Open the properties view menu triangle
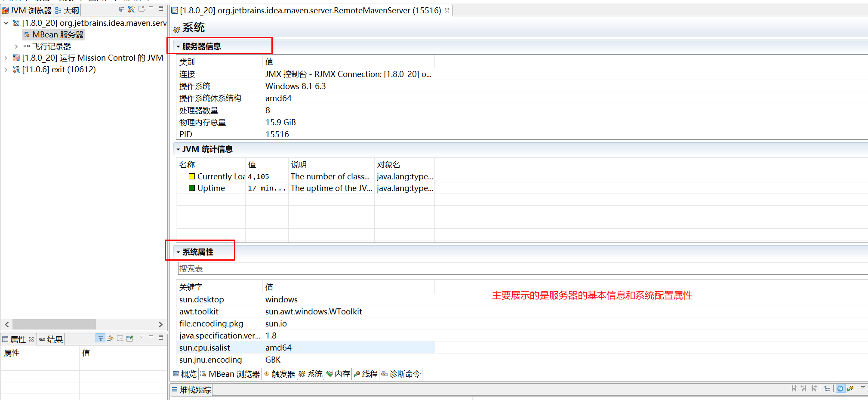Screen dimensions: 868x400 coord(142,337)
